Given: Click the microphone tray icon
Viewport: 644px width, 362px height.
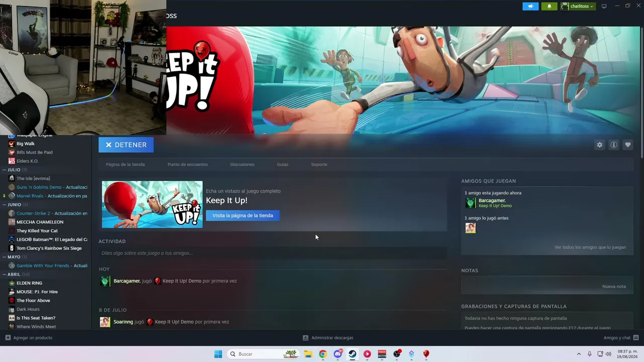Looking at the screenshot, I should pyautogui.click(x=590, y=354).
